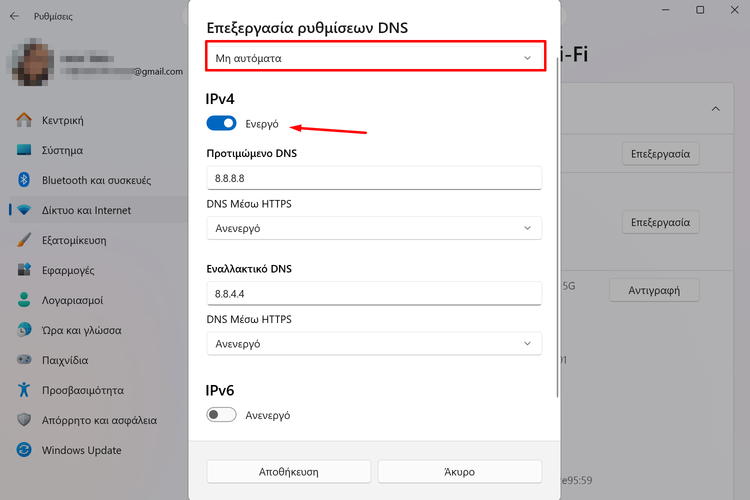This screenshot has width=750, height=500.
Task: Expand DNS over HTTPS dropdown under alternate DNS
Action: (x=374, y=343)
